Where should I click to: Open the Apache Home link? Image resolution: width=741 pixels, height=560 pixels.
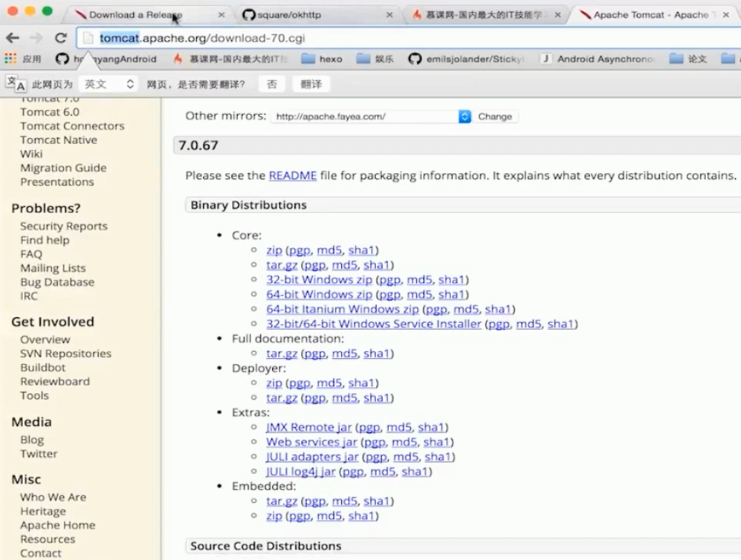[x=58, y=525]
